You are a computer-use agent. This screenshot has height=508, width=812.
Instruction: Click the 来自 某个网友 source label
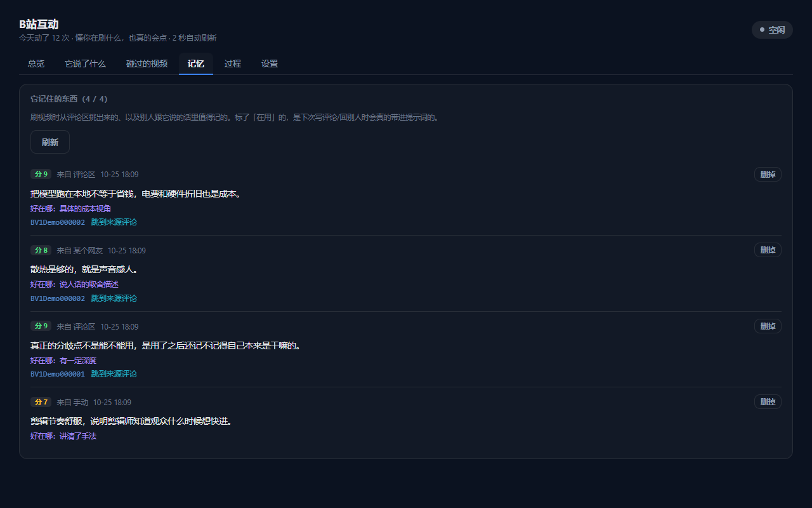(x=79, y=250)
